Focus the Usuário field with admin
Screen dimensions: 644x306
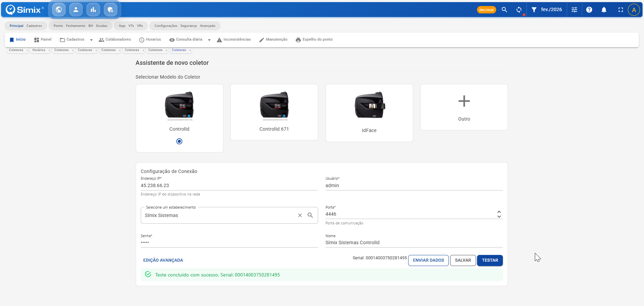414,185
